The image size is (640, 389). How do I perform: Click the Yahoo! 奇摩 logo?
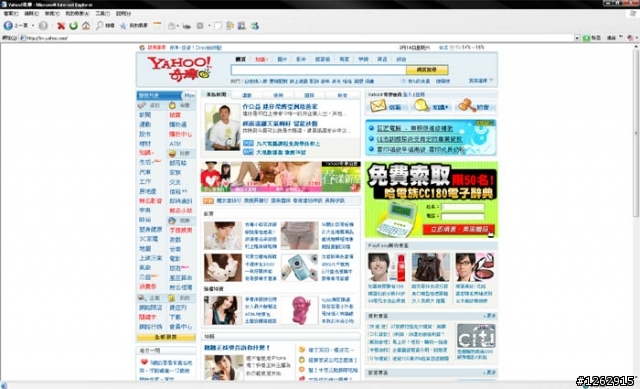point(180,69)
